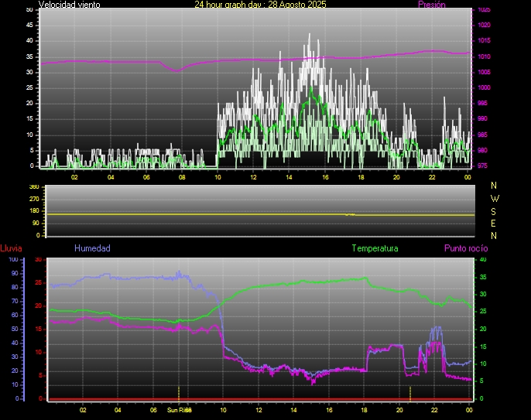This screenshot has height=420, width=531.
Task: Click pressure axis value 980
Action: click(482, 150)
